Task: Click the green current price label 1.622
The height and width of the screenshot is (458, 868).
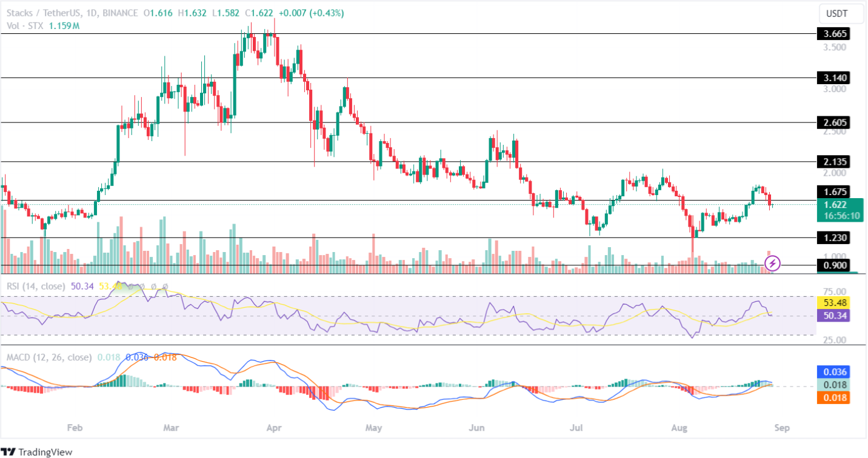Action: point(836,205)
